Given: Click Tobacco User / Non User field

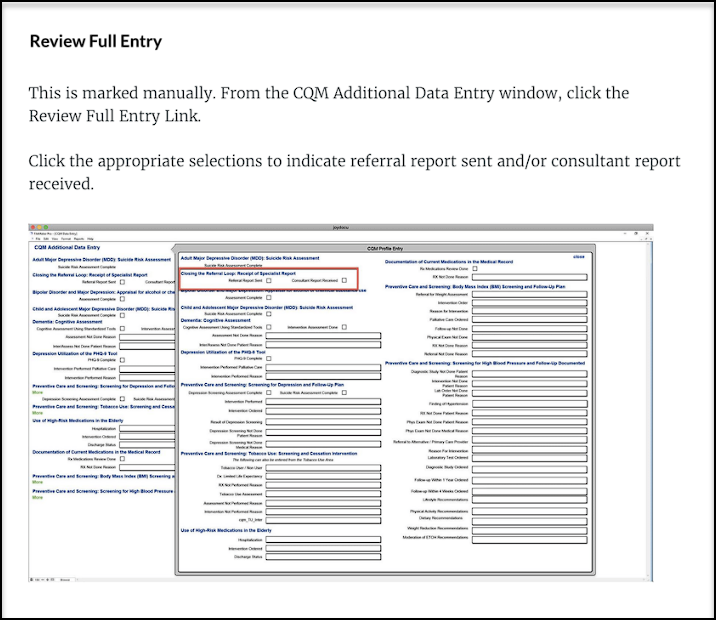Looking at the screenshot, I should (323, 468).
